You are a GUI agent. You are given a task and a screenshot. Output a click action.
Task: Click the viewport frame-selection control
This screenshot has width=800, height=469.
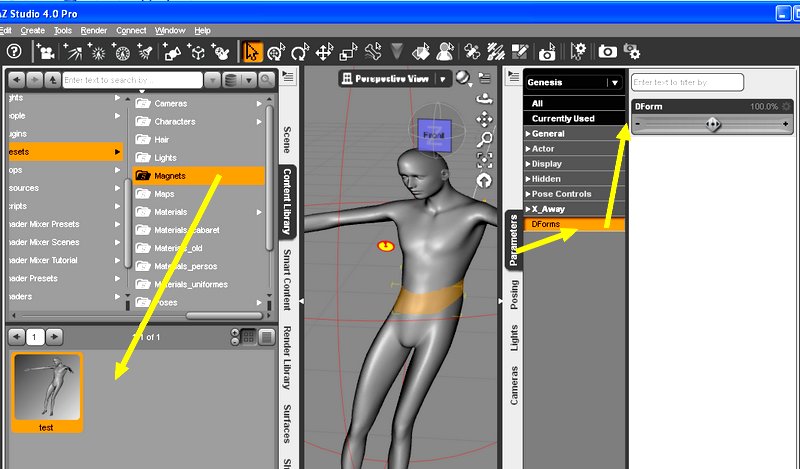484,160
